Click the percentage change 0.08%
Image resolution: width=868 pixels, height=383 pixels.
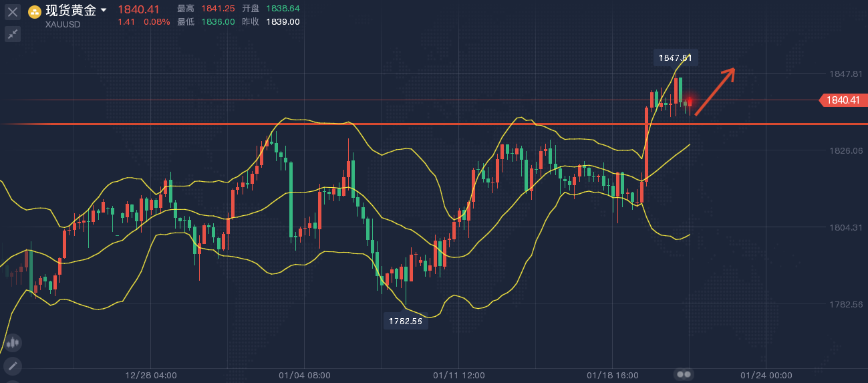(157, 21)
